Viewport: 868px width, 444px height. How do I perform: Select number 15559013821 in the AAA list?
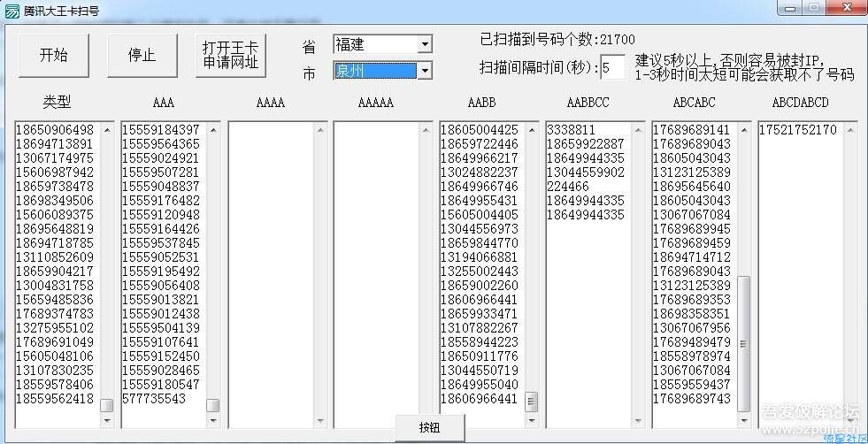pos(161,300)
